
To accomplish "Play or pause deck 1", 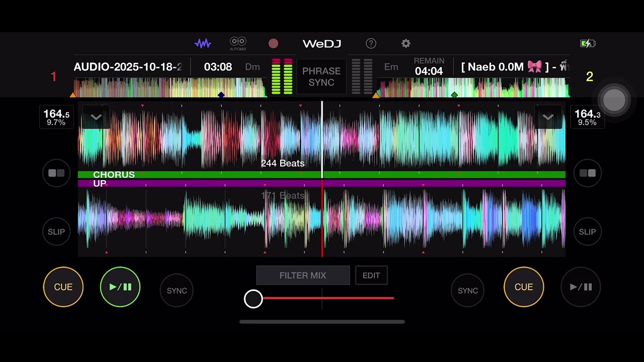I will pos(120,287).
